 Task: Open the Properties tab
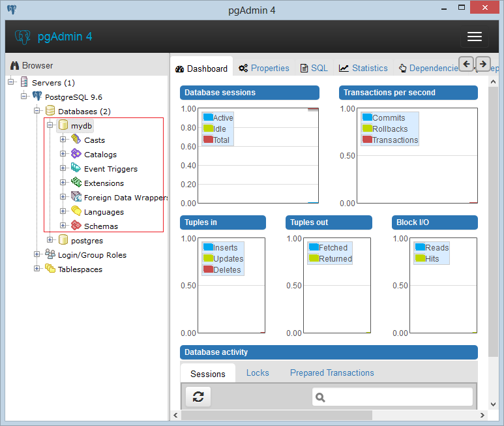[263, 68]
